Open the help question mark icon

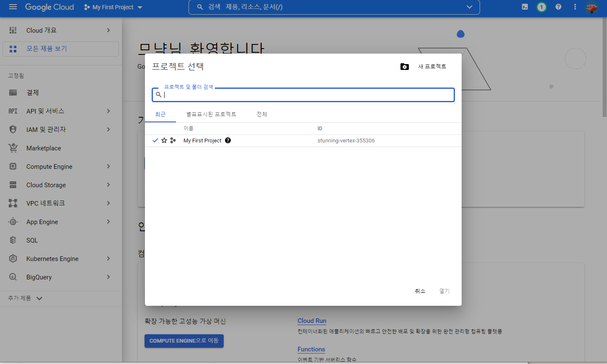[558, 7]
